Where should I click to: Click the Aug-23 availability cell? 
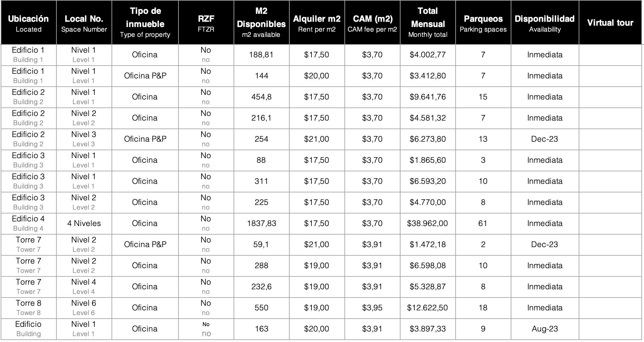pyautogui.click(x=545, y=329)
